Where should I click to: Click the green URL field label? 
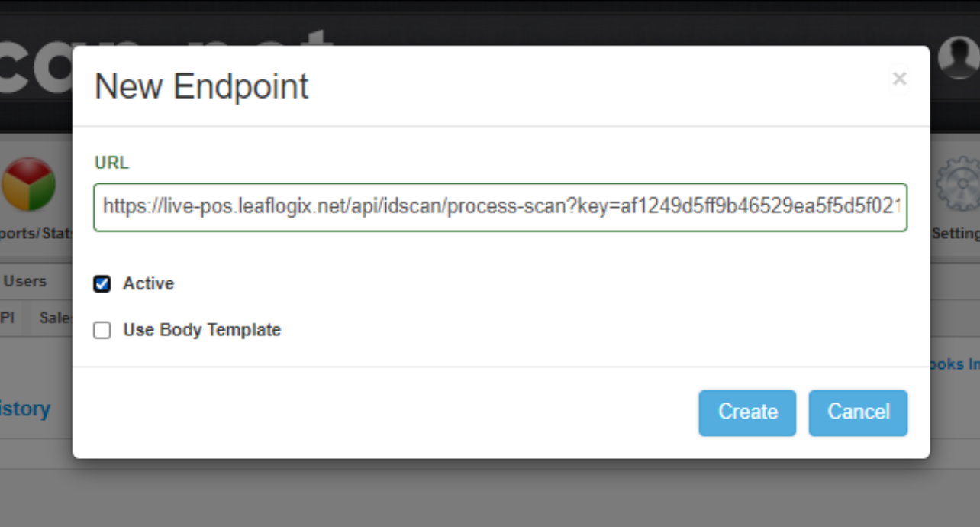click(111, 163)
